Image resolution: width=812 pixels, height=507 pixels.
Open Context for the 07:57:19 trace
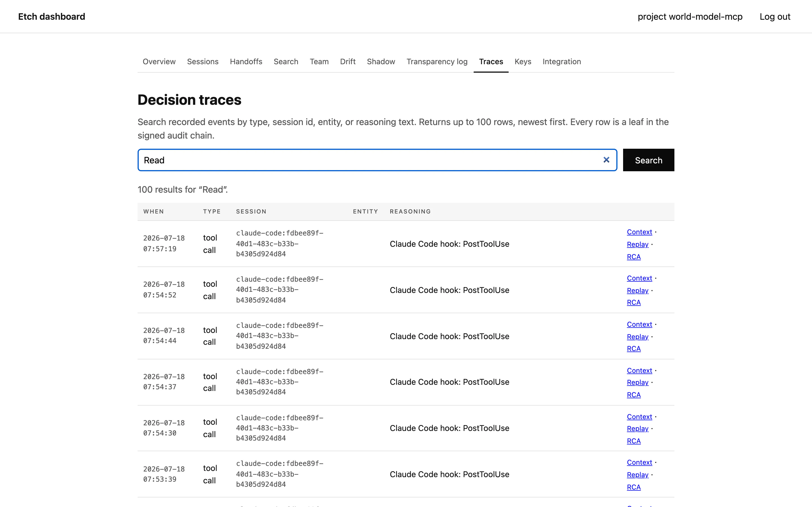(x=639, y=232)
